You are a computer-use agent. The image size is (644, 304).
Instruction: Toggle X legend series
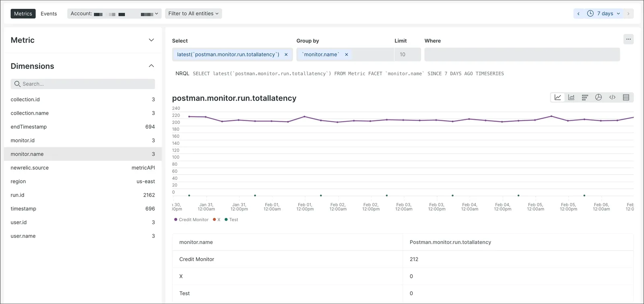coord(217,220)
